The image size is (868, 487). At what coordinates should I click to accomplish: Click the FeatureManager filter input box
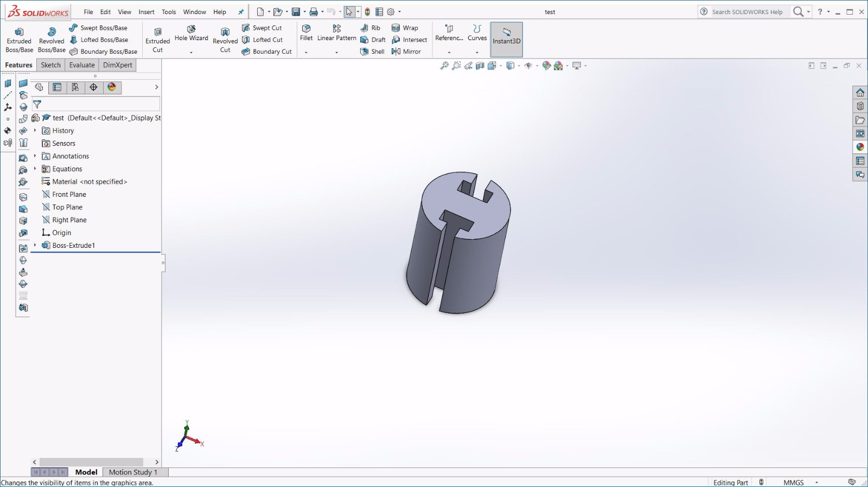pyautogui.click(x=95, y=104)
